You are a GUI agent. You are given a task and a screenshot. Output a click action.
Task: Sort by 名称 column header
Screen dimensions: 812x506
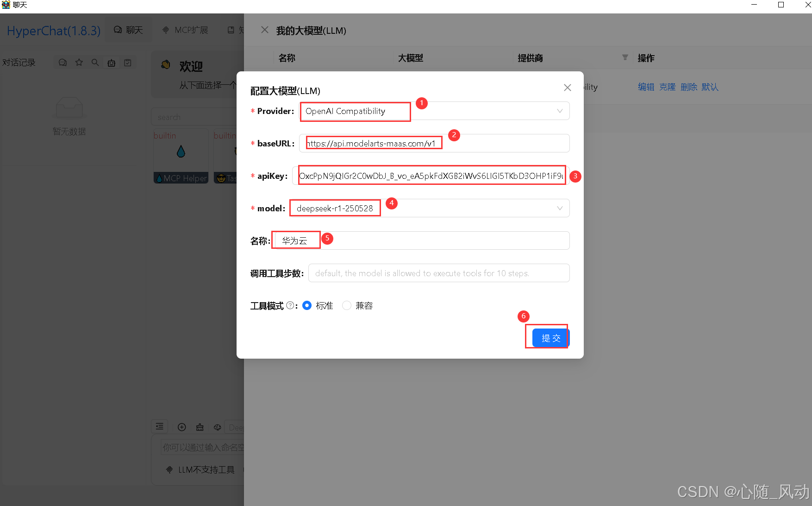click(287, 58)
